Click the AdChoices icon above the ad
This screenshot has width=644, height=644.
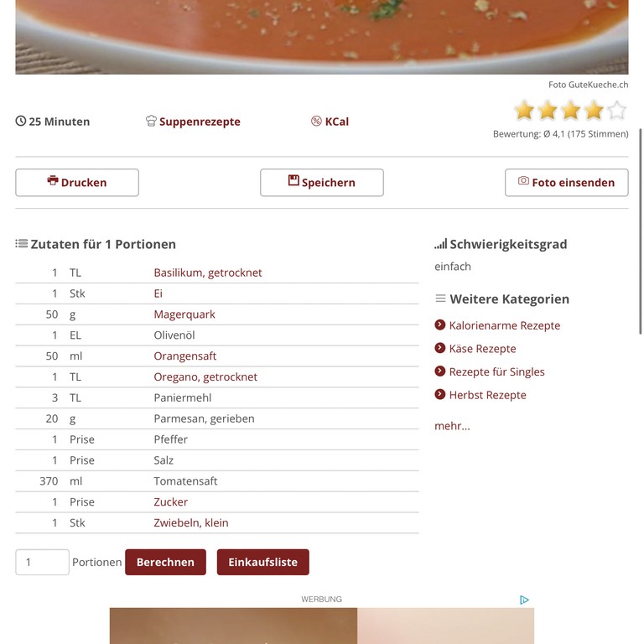(524, 600)
